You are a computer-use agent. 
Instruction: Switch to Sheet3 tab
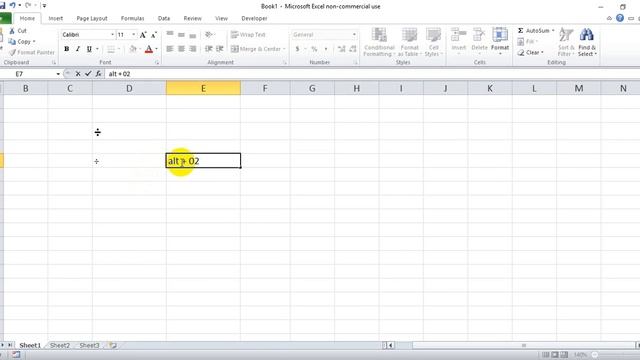tap(89, 345)
